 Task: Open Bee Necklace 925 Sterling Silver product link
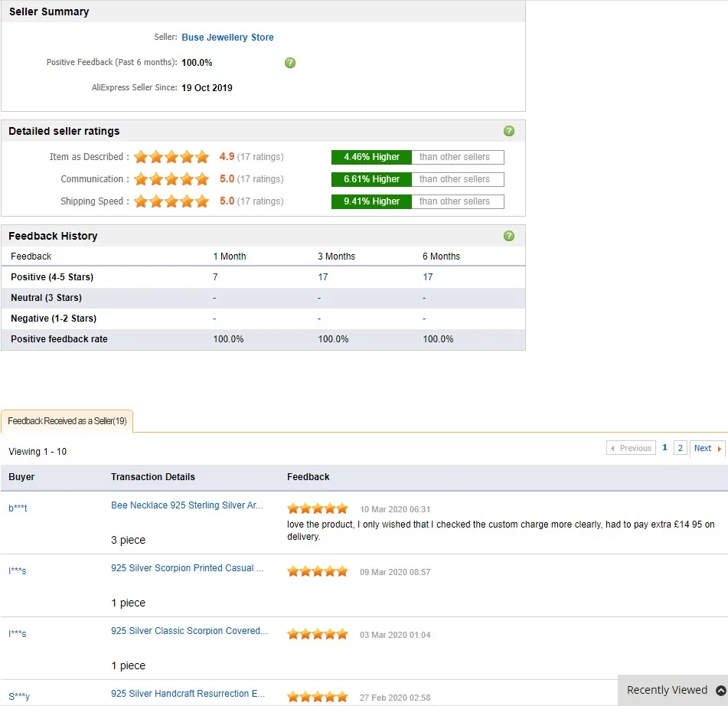187,505
